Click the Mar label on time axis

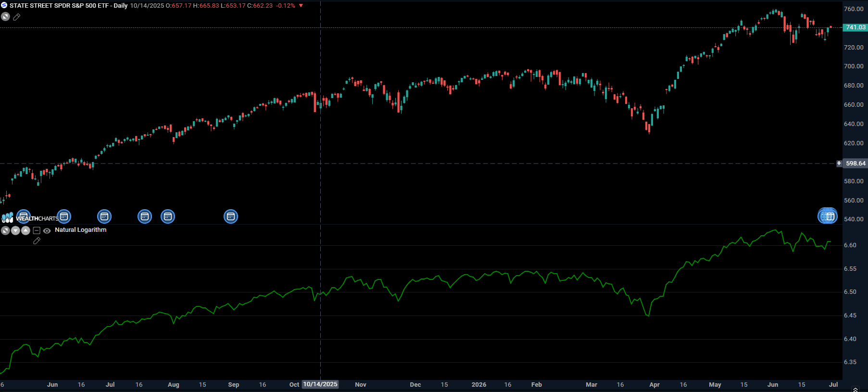click(591, 385)
